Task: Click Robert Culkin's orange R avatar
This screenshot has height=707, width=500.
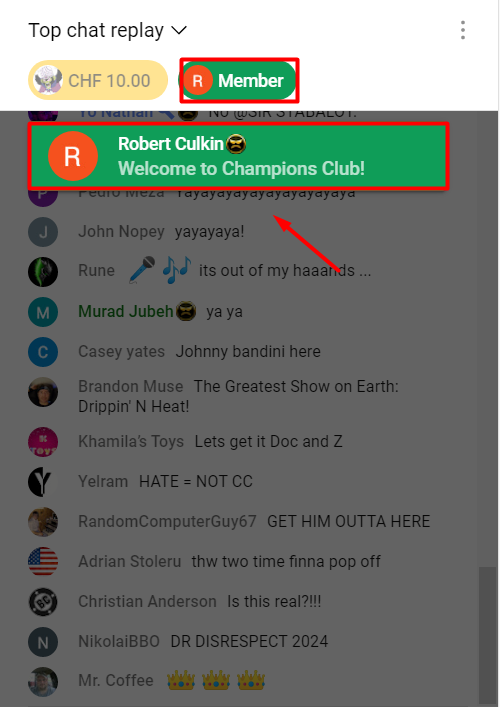Action: [x=73, y=156]
